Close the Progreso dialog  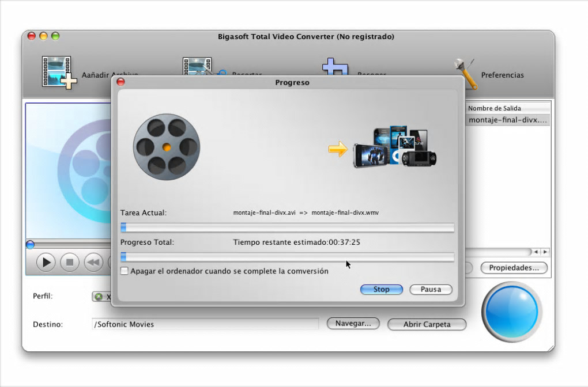pyautogui.click(x=120, y=82)
